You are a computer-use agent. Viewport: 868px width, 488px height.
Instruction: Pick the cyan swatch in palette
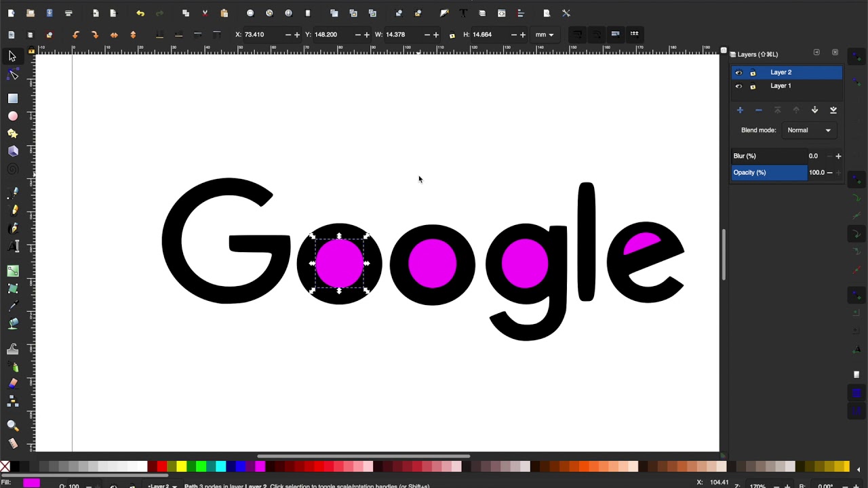tap(220, 466)
